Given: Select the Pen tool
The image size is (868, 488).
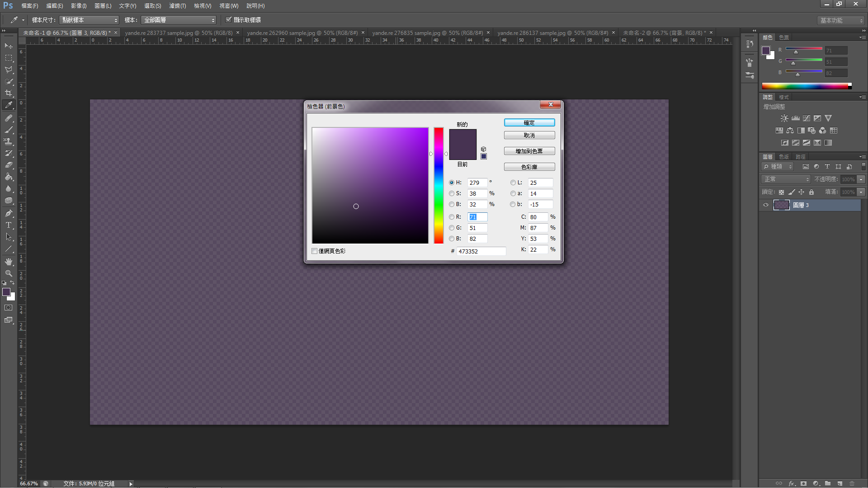Looking at the screenshot, I should (9, 213).
